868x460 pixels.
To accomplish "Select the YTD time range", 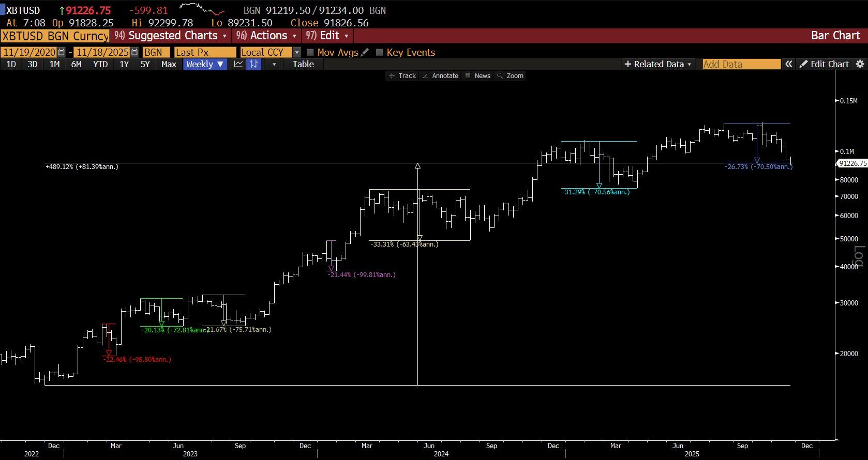I will tap(100, 64).
